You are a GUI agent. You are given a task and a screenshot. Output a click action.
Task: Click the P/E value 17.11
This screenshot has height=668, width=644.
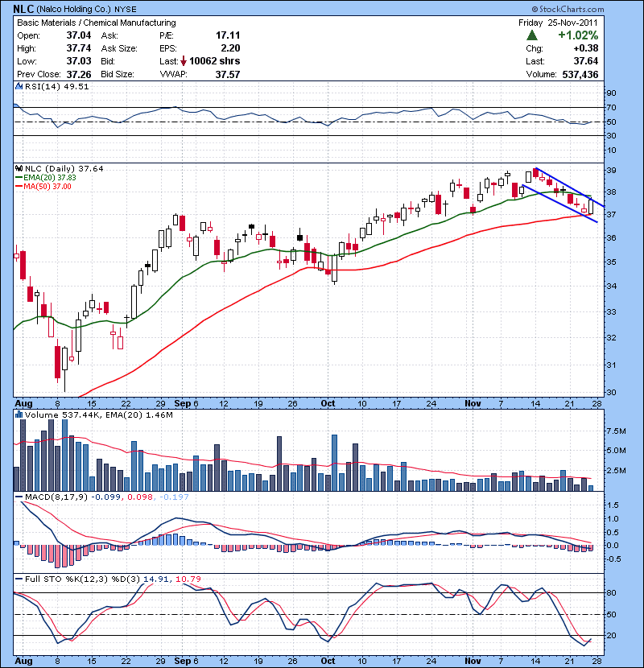pyautogui.click(x=228, y=35)
